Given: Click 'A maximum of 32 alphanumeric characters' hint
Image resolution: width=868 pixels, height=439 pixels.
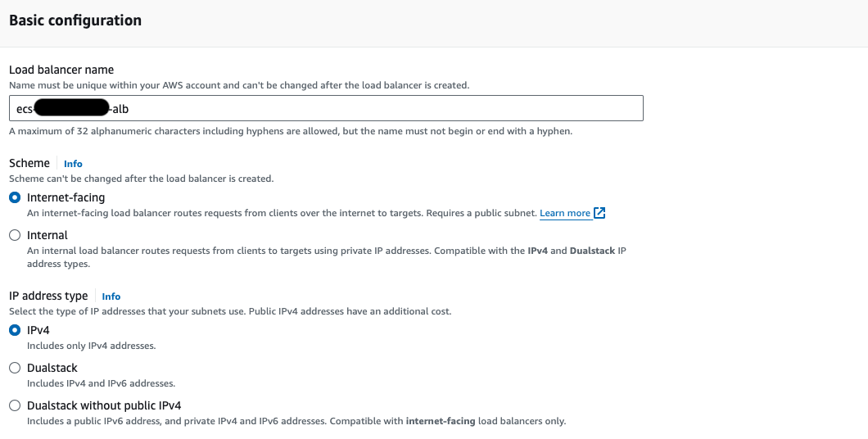Looking at the screenshot, I should [x=291, y=131].
